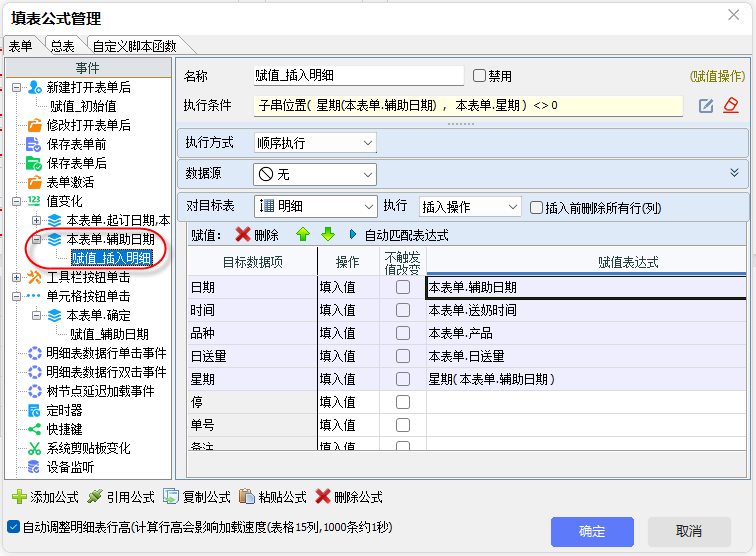Click the 快捷键 share-style icon
The height and width of the screenshot is (556, 756).
click(x=34, y=429)
